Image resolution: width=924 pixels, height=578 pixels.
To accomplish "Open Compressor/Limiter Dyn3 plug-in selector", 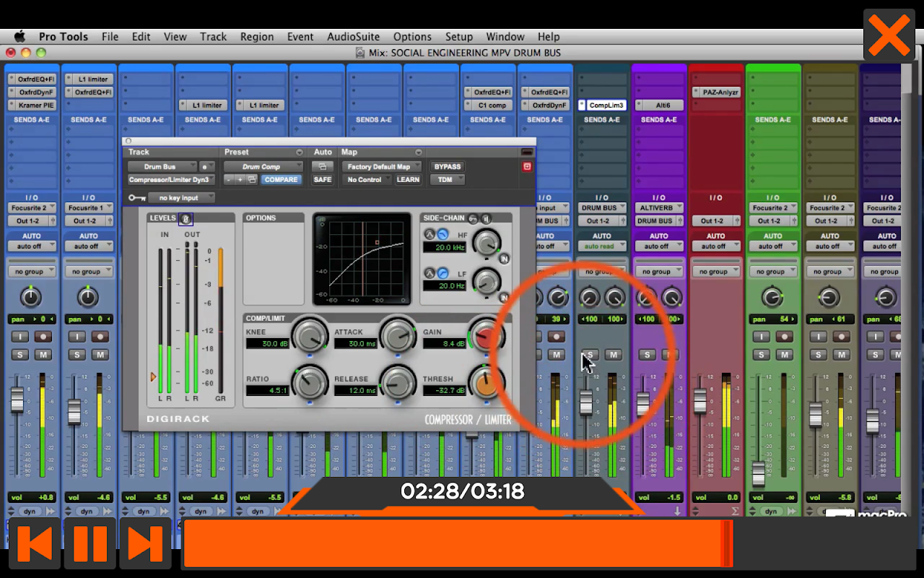I will pos(172,179).
